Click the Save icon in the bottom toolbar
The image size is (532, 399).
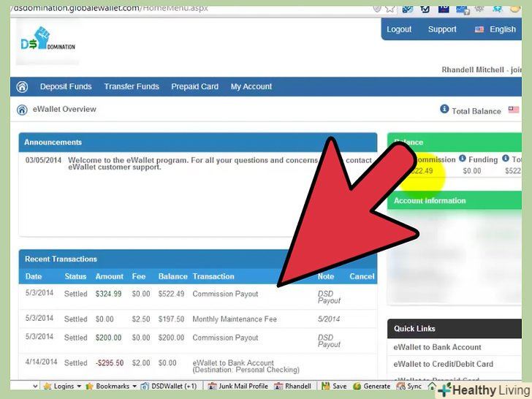pos(326,386)
